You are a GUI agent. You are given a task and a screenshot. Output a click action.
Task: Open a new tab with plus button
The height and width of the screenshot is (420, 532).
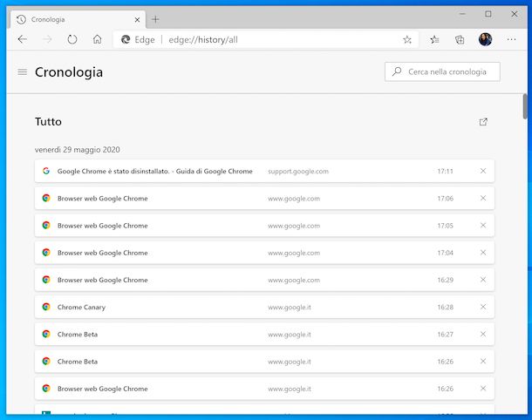pyautogui.click(x=155, y=20)
